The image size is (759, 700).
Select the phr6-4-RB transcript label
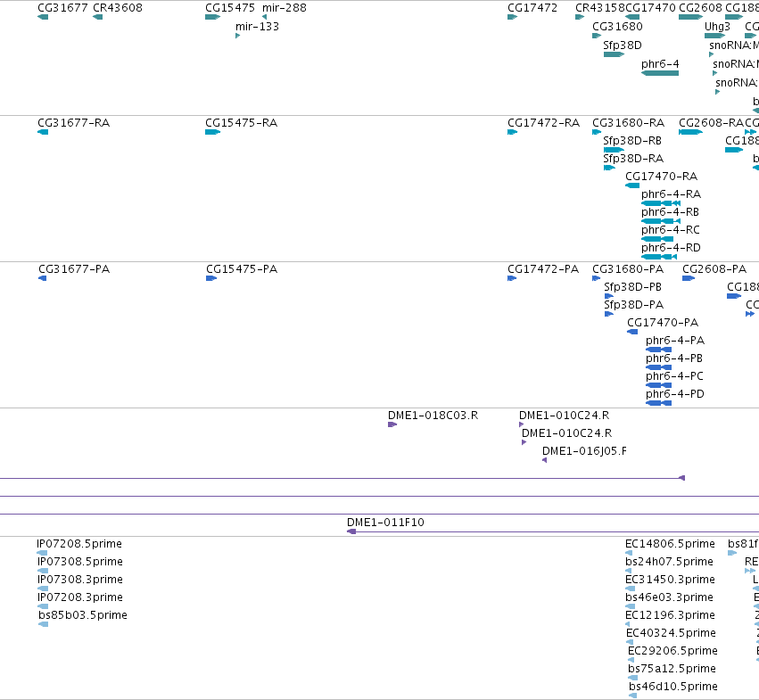click(x=670, y=212)
